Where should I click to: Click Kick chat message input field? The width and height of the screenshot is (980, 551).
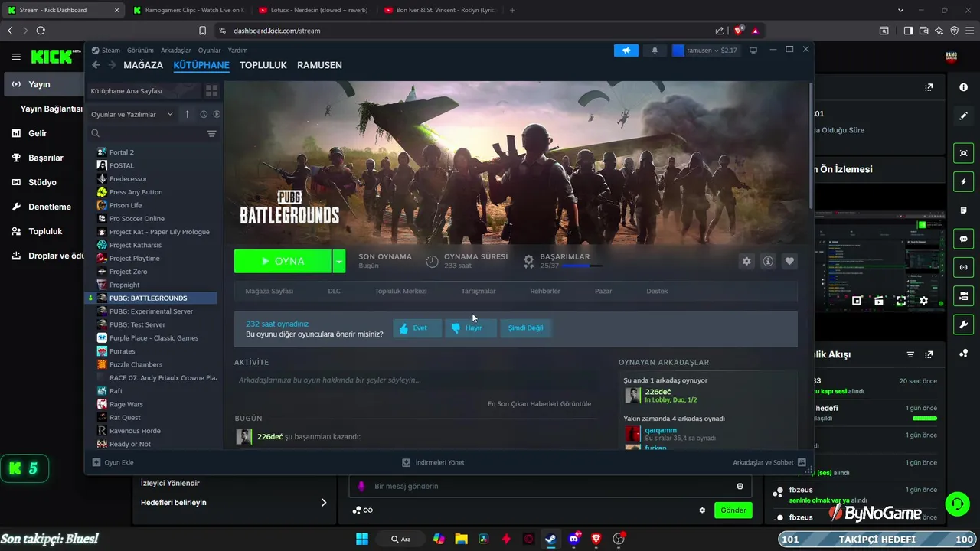550,486
